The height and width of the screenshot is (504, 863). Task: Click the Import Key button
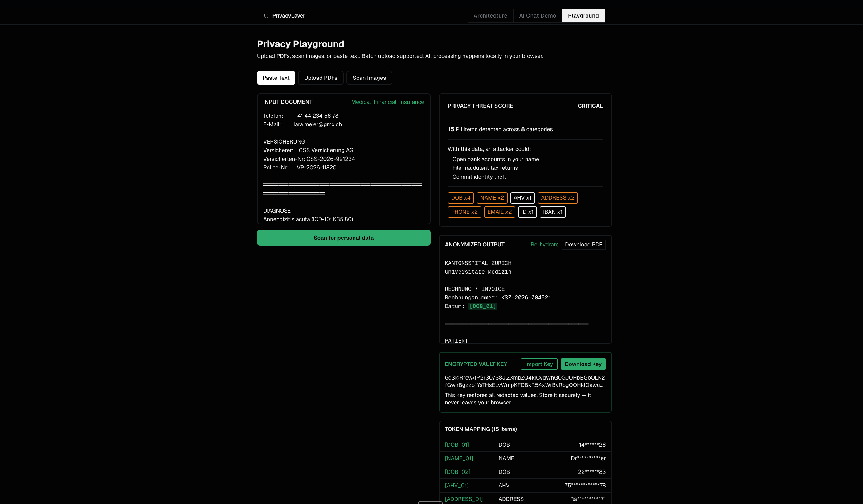[x=539, y=364]
